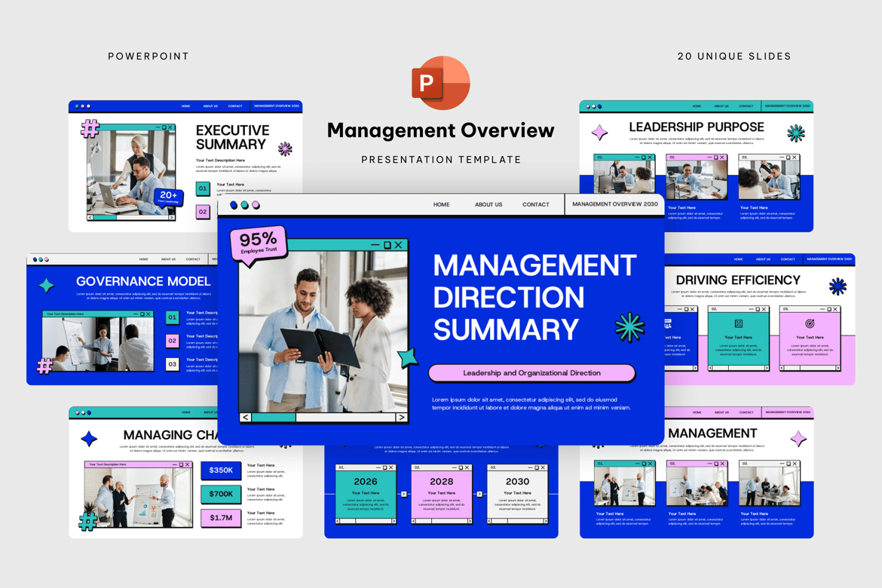Image resolution: width=882 pixels, height=588 pixels.
Task: Click teal dot in center slide header
Action: click(x=245, y=205)
